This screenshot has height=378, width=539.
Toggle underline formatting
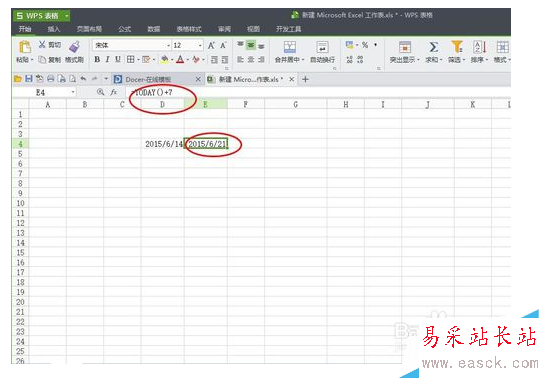(118, 59)
